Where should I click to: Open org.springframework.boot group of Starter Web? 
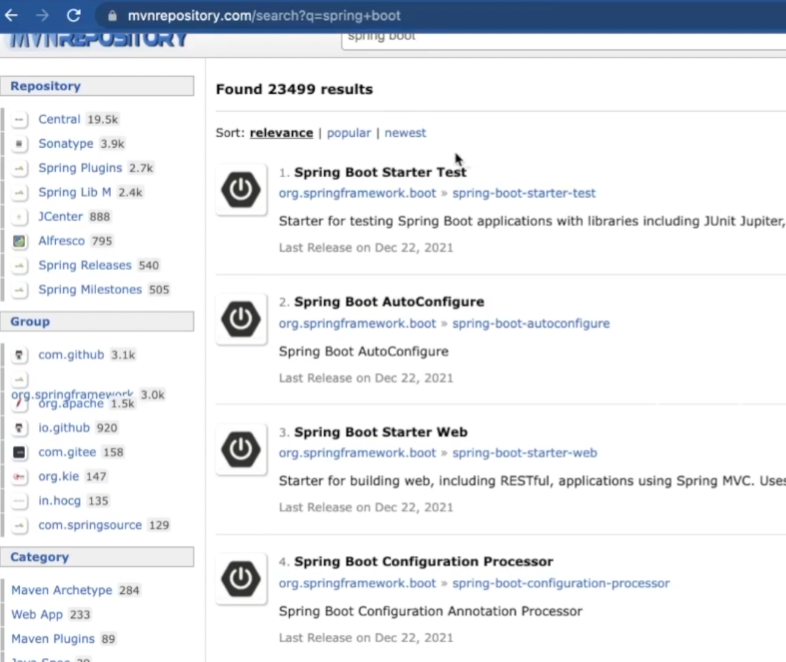(357, 453)
